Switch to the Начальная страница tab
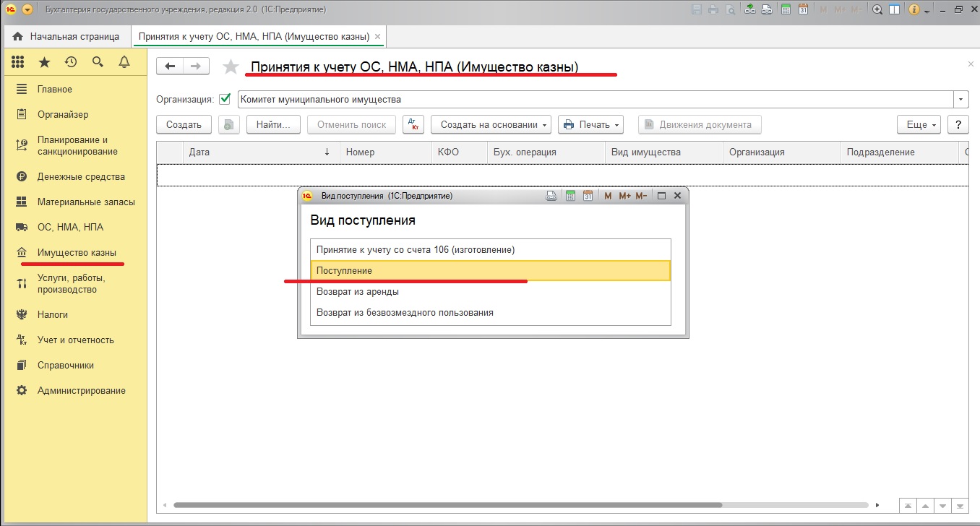 coord(66,36)
